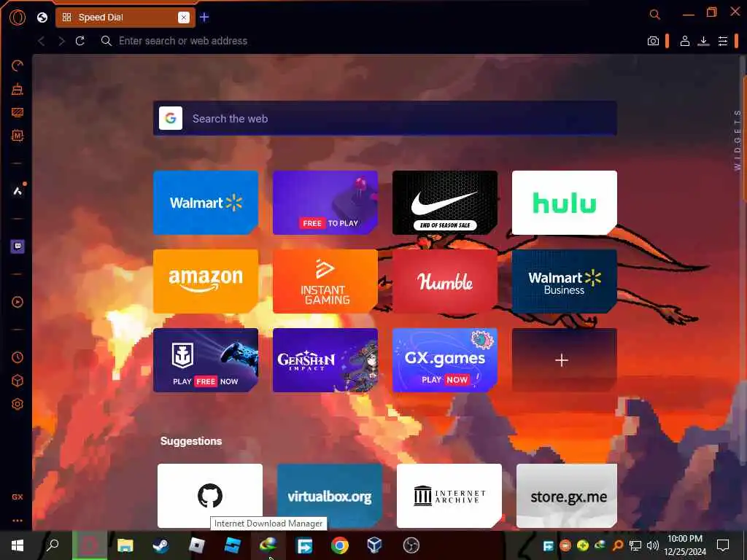This screenshot has height=560, width=747.
Task: Open GX Control speedometer in sidebar
Action: click(18, 66)
